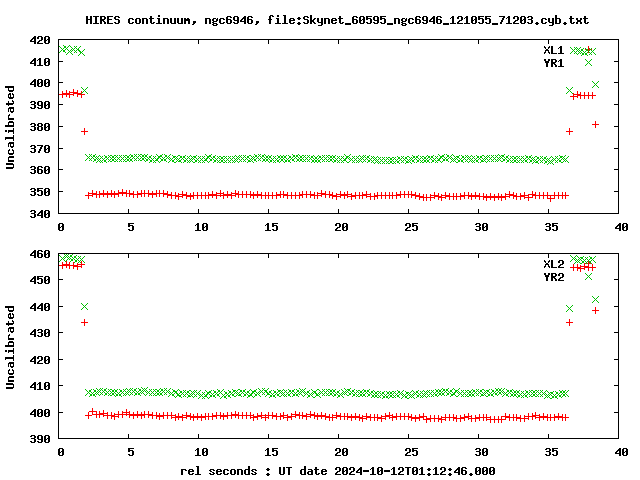Click the HIRES continuum plot title text
This screenshot has width=640, height=480.
[337, 20]
